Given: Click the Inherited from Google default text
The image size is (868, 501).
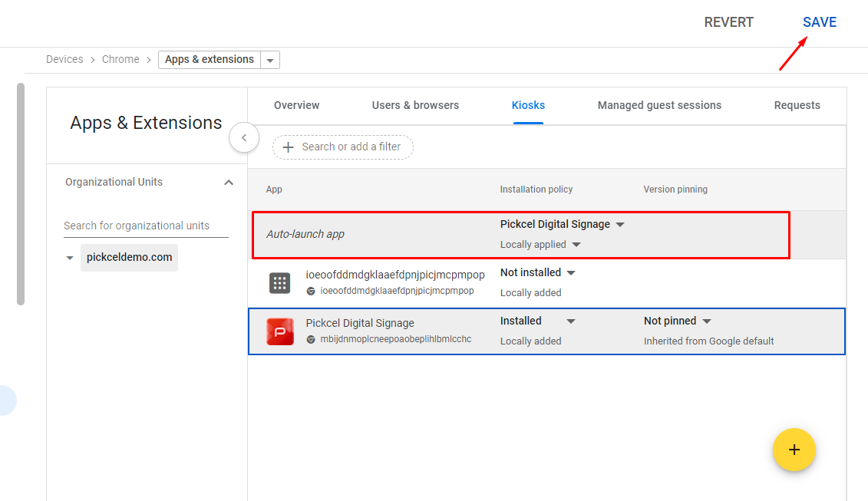Looking at the screenshot, I should (x=708, y=341).
